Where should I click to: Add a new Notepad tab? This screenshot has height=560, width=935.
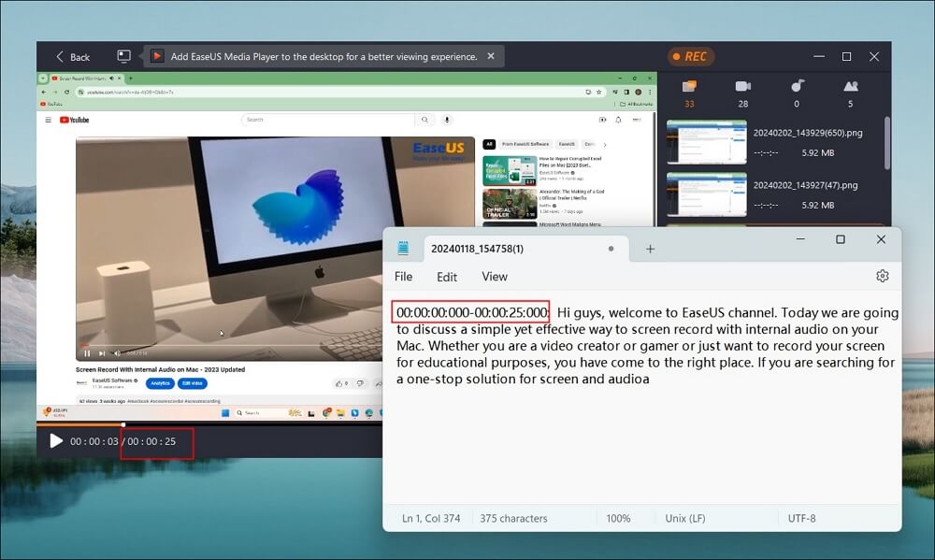(650, 250)
